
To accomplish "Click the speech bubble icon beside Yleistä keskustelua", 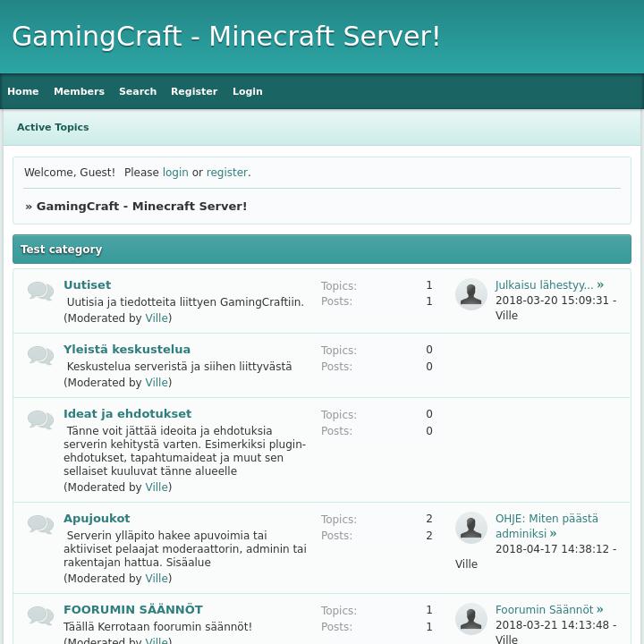I will click(40, 356).
